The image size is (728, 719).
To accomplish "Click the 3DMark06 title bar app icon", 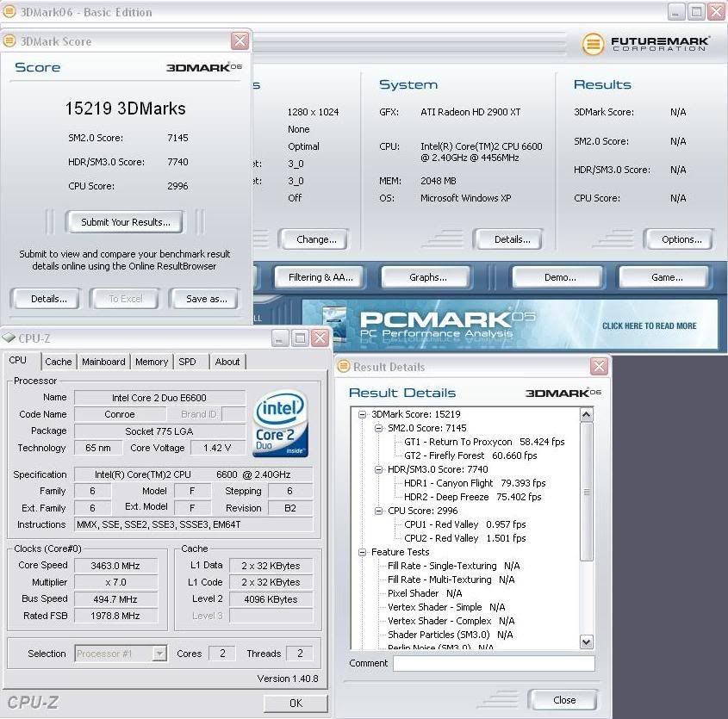I will tap(9, 11).
